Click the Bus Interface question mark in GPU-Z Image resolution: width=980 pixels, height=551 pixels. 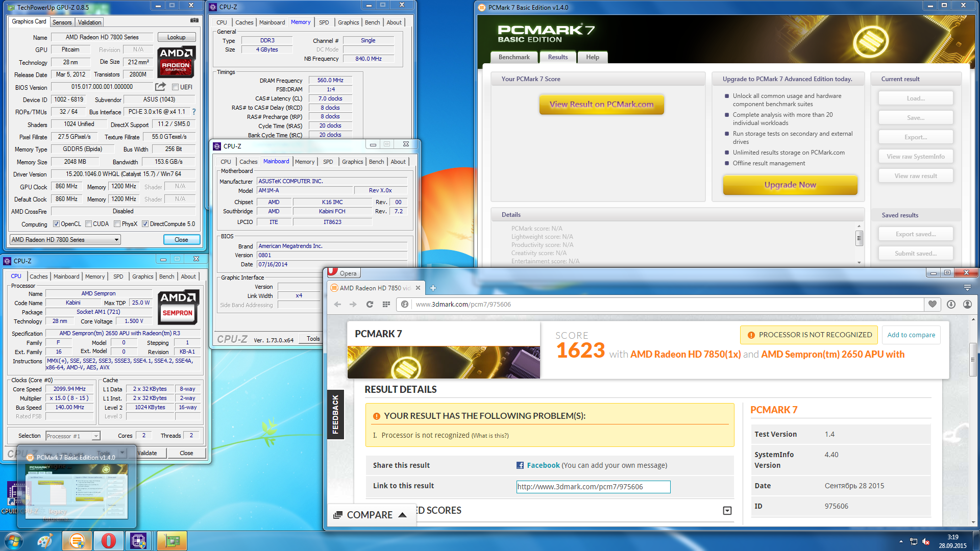point(194,112)
